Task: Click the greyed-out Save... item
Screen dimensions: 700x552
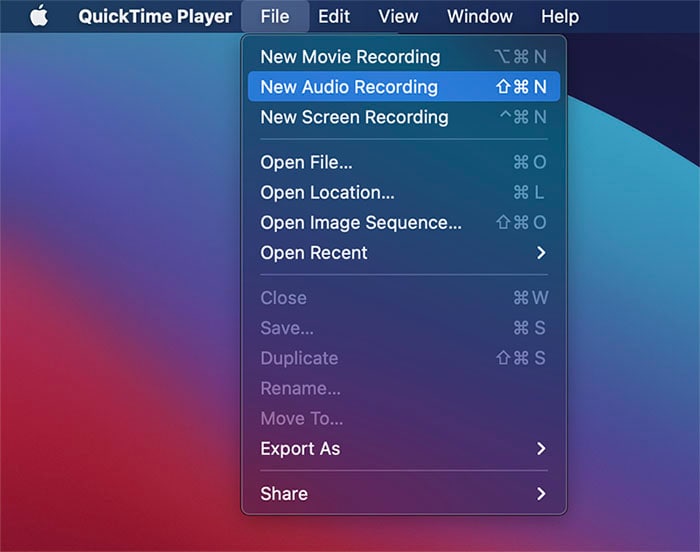Action: click(404, 328)
